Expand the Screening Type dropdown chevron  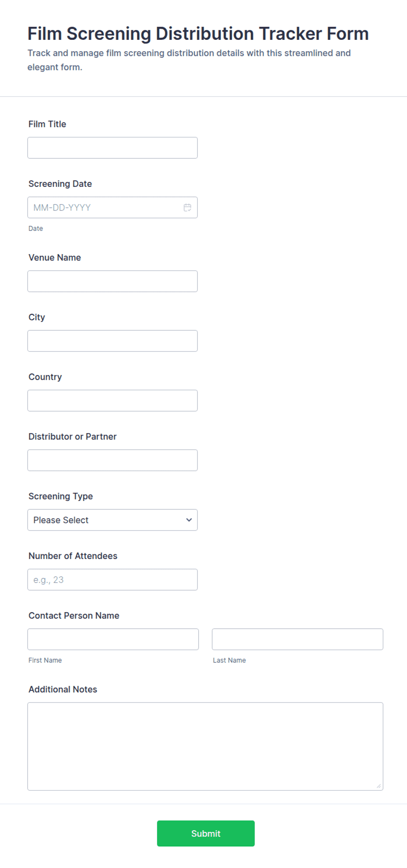(189, 520)
